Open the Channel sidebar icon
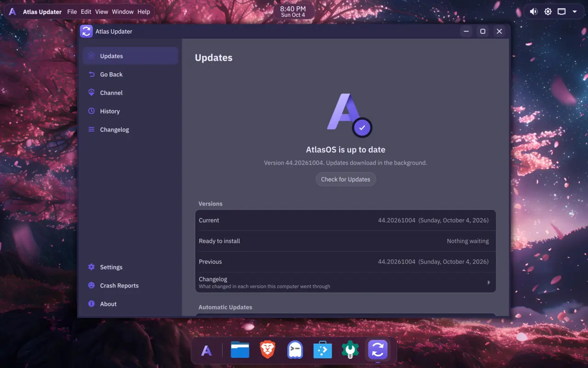The width and height of the screenshot is (588, 368). [x=91, y=93]
